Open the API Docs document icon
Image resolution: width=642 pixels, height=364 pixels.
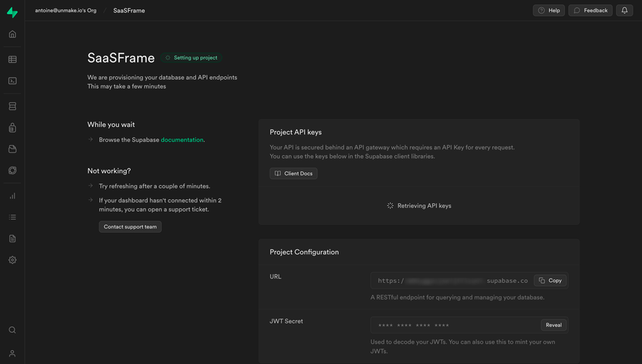tap(12, 239)
